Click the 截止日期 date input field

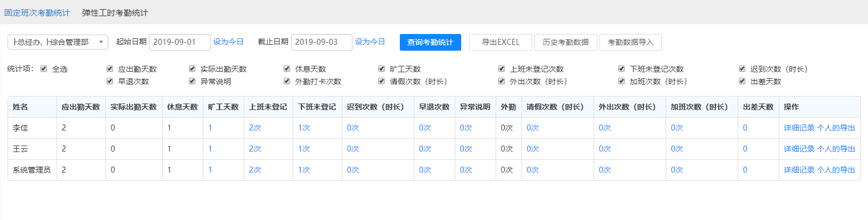tap(321, 42)
